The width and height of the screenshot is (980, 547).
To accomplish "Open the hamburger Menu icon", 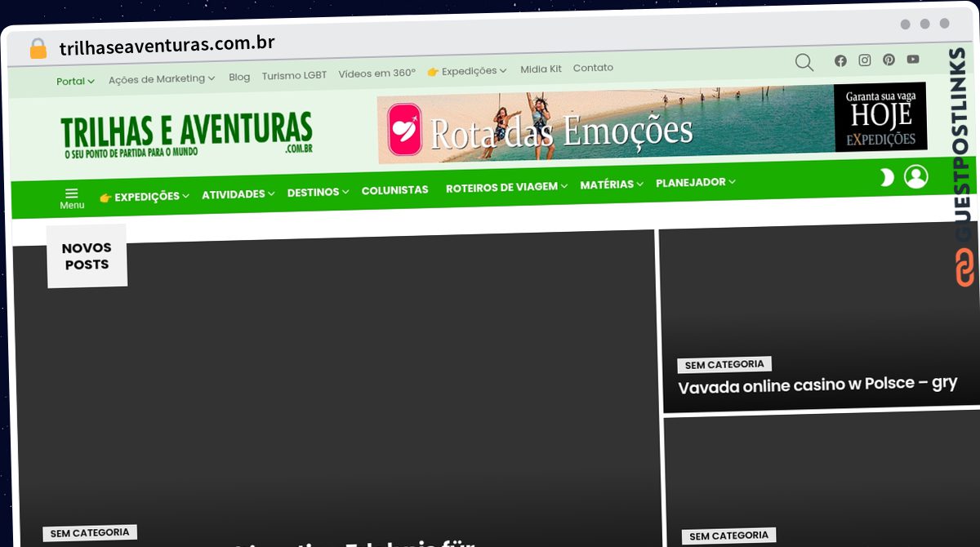I will pyautogui.click(x=72, y=198).
